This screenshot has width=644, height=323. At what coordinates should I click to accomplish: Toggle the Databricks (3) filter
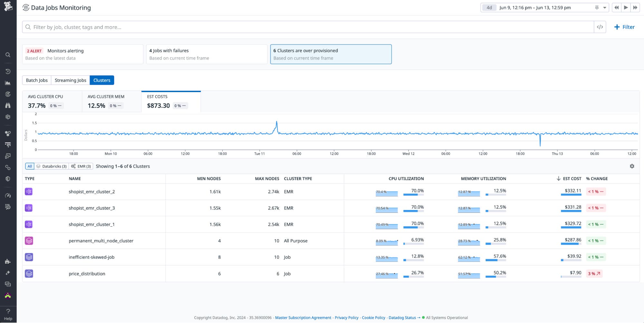click(x=52, y=166)
